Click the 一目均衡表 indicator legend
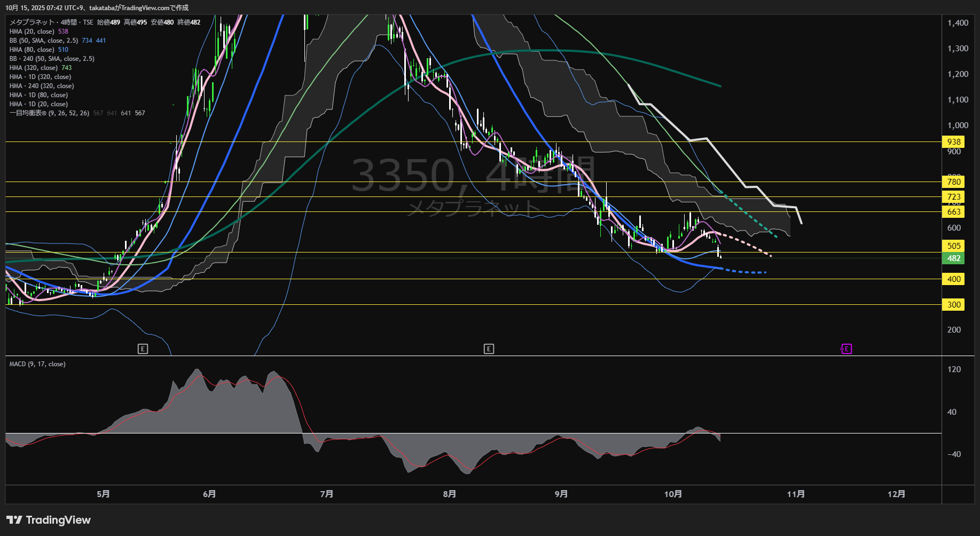 (49, 113)
